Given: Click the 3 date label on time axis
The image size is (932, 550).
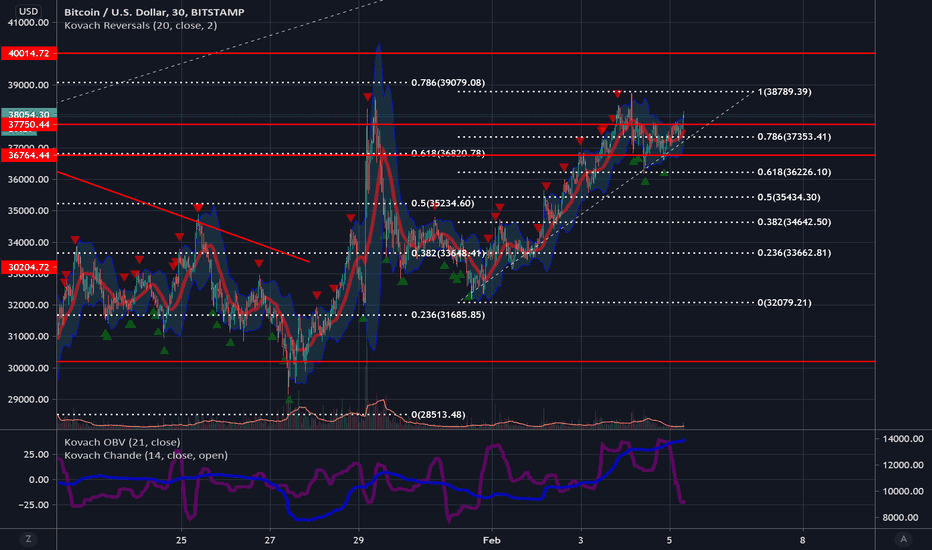Looking at the screenshot, I should point(581,540).
